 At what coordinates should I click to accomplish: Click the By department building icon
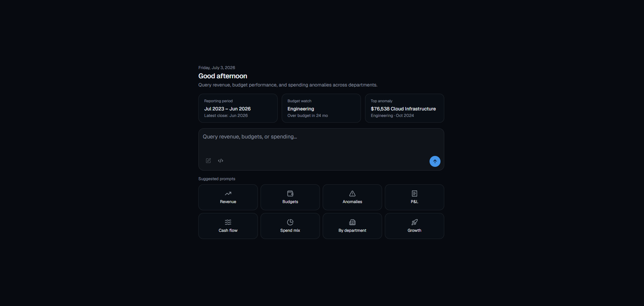[352, 222]
